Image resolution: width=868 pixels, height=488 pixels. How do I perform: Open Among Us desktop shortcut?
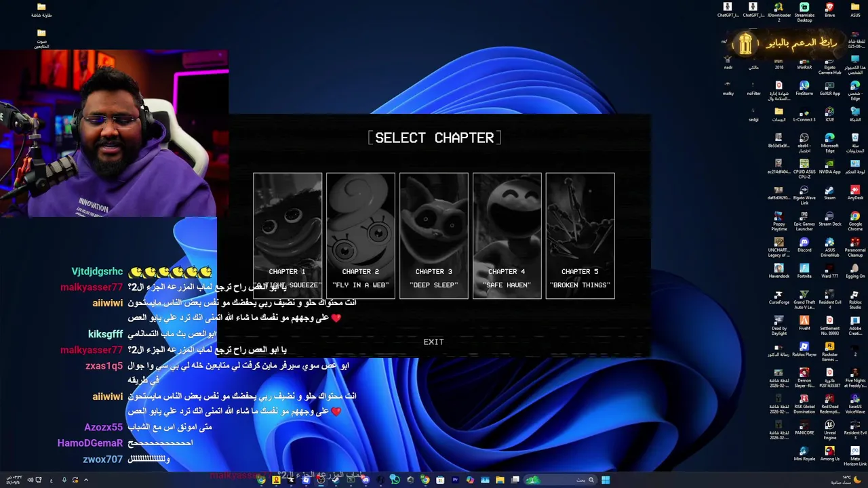tap(829, 453)
